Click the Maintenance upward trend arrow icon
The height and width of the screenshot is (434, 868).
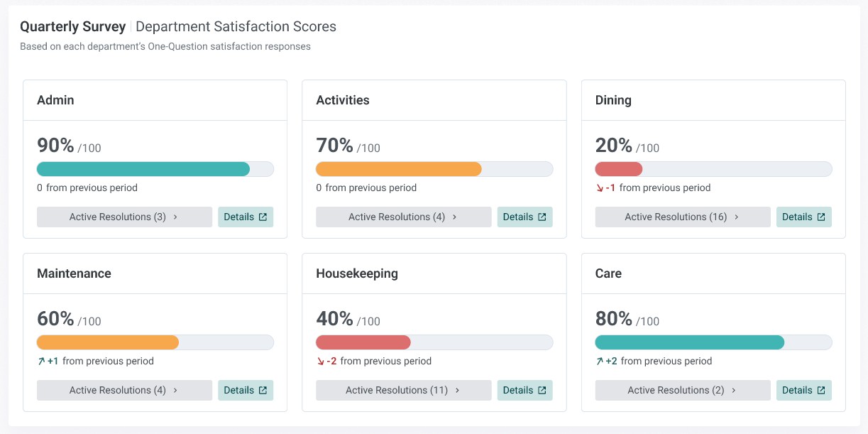click(x=41, y=362)
